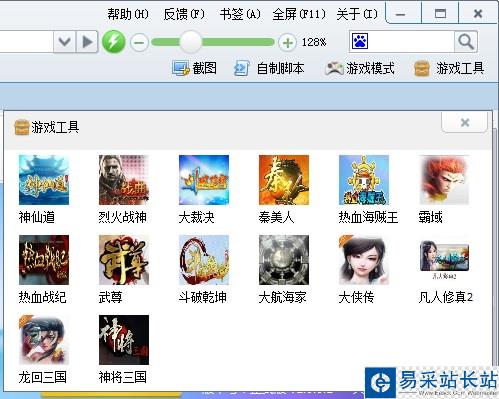
Task: Click the plus zoom-in button
Action: tap(287, 43)
